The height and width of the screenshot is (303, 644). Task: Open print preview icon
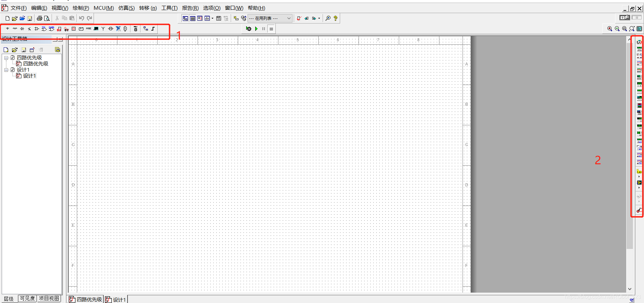click(47, 18)
